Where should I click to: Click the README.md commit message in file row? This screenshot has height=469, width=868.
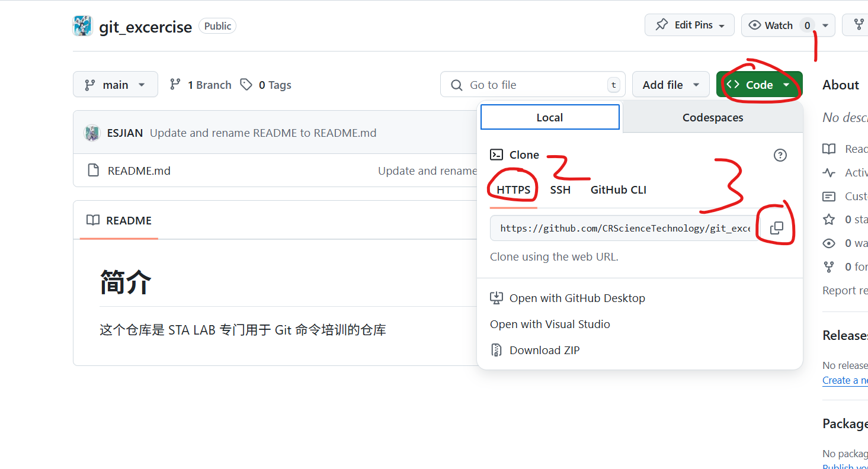[x=427, y=171]
